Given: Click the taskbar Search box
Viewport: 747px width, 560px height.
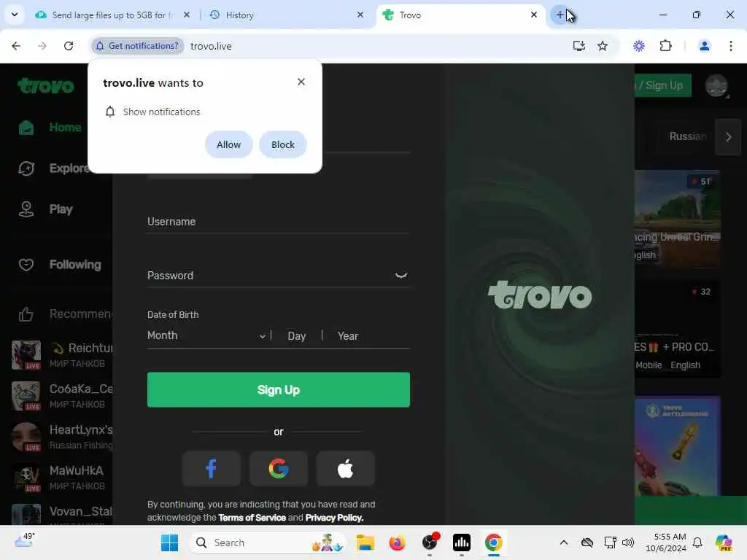Looking at the screenshot, I should (x=267, y=542).
